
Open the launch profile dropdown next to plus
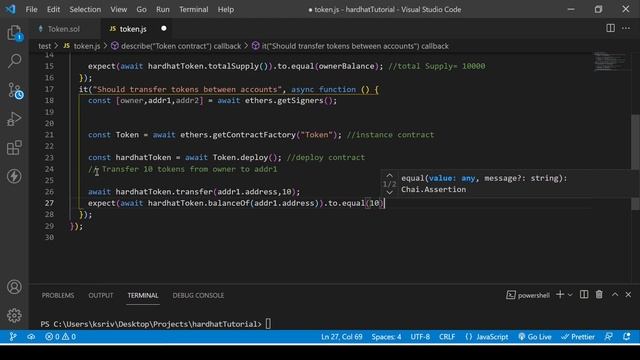[x=570, y=295]
